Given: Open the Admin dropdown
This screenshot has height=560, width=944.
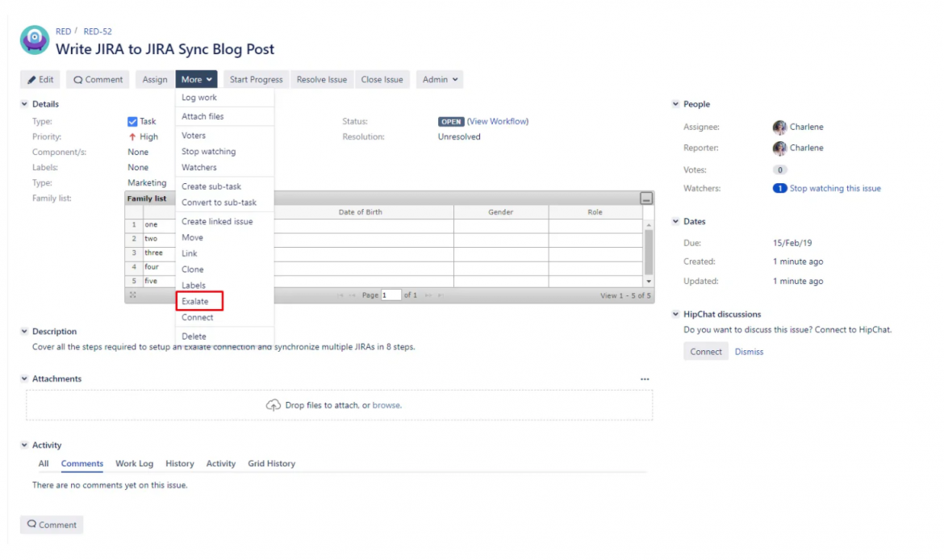Looking at the screenshot, I should (x=440, y=80).
